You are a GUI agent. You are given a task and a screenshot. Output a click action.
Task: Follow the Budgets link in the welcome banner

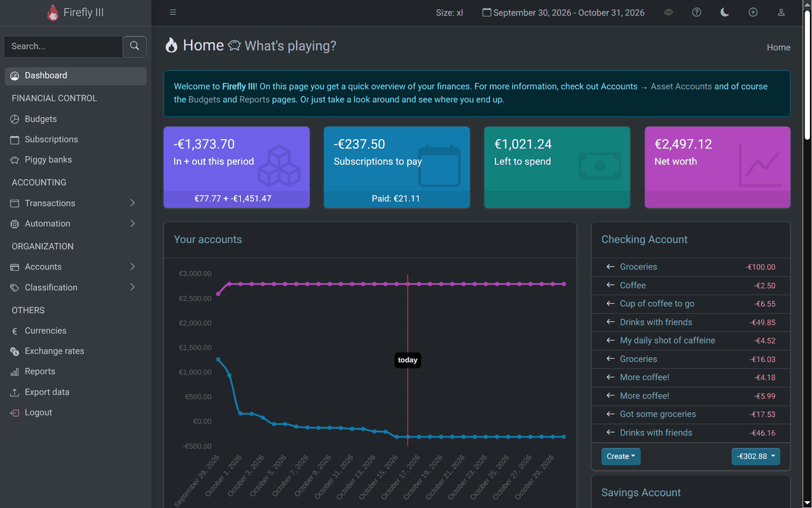(204, 100)
